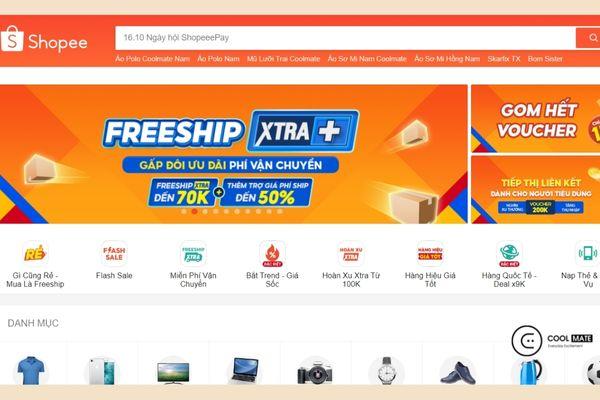600x400 pixels.
Task: Select the second banner carousel dot
Action: click(x=194, y=211)
